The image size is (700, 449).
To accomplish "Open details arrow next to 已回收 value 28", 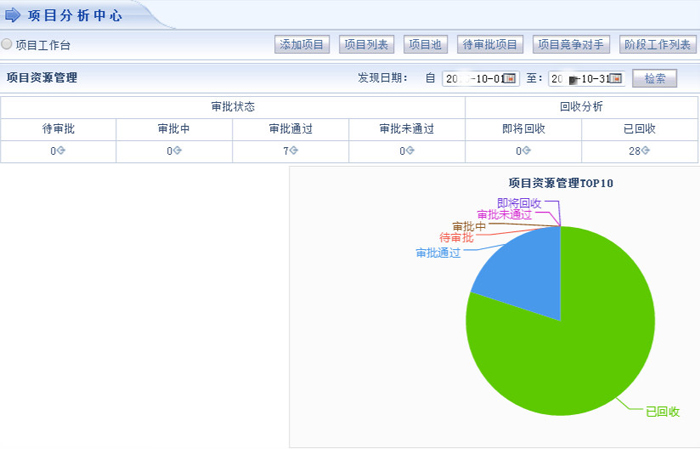I will (x=646, y=151).
